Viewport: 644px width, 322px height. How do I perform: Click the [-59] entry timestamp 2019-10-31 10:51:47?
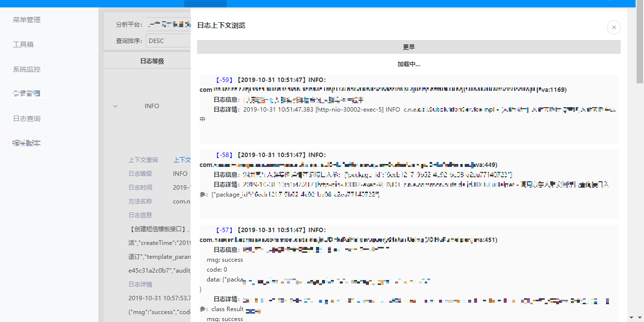tap(272, 80)
